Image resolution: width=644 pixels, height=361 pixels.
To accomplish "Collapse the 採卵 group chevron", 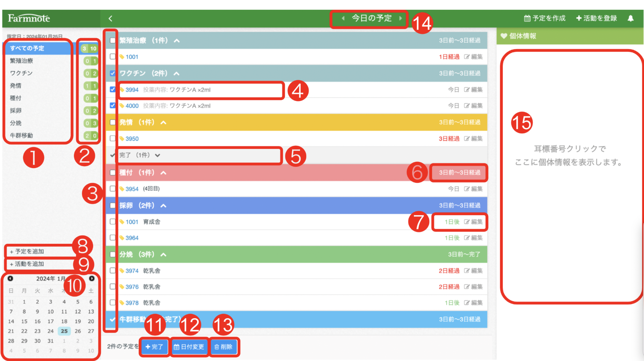I will pos(163,206).
